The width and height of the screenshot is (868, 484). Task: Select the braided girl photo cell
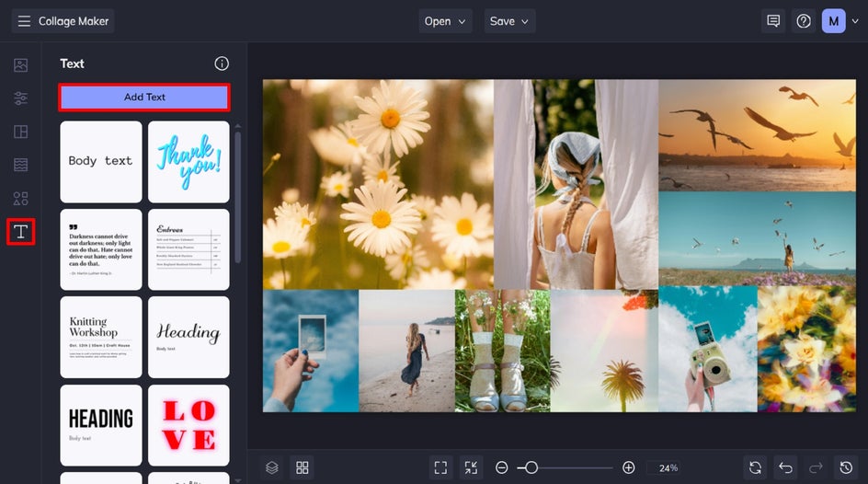[x=576, y=184]
